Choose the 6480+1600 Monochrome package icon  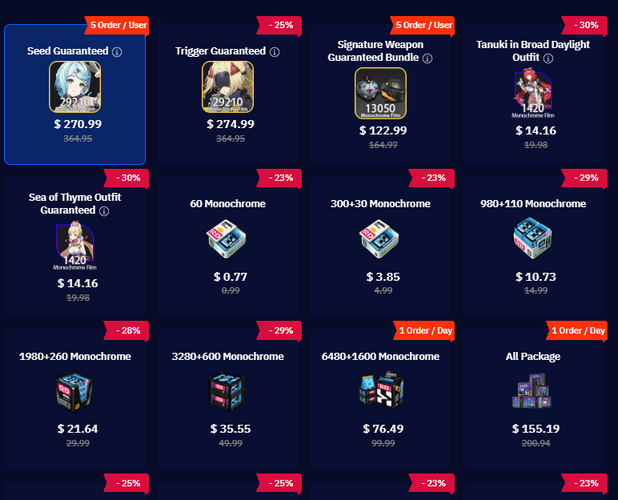[381, 390]
